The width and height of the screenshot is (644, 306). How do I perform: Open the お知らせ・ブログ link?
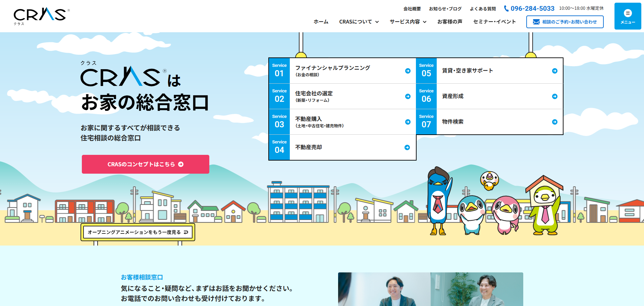(445, 9)
